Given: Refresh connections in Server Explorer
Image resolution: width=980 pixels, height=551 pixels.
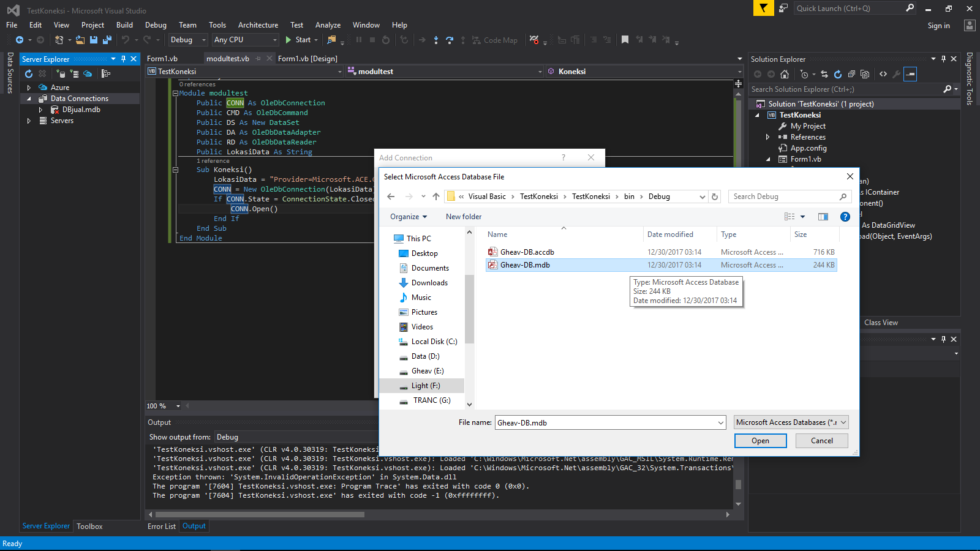Looking at the screenshot, I should pos(29,73).
